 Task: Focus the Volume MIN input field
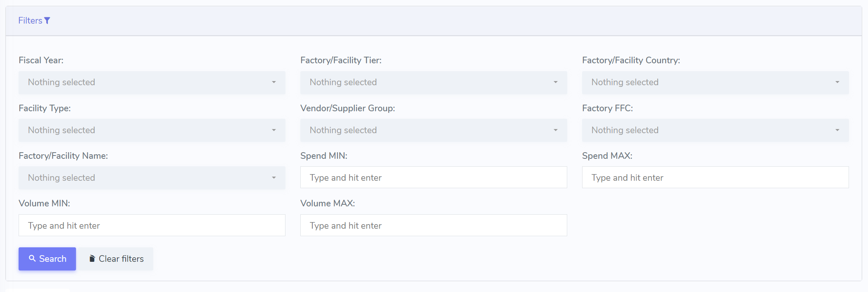coord(152,225)
